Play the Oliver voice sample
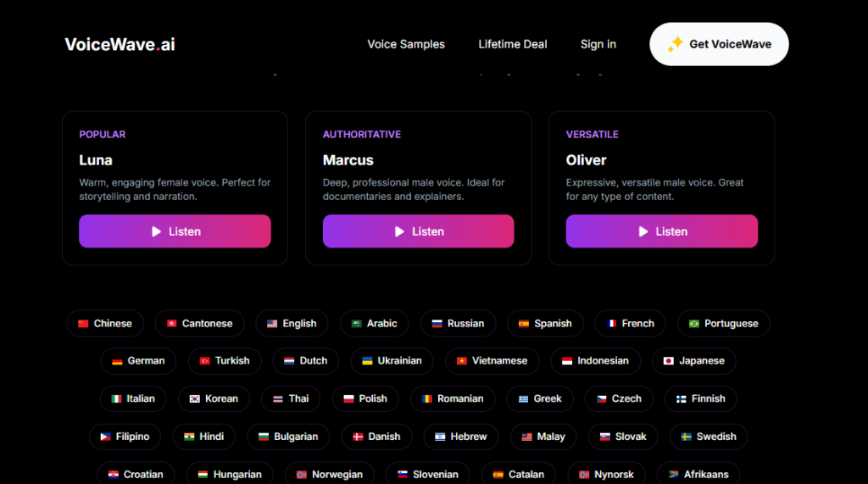868x484 pixels. coord(661,231)
